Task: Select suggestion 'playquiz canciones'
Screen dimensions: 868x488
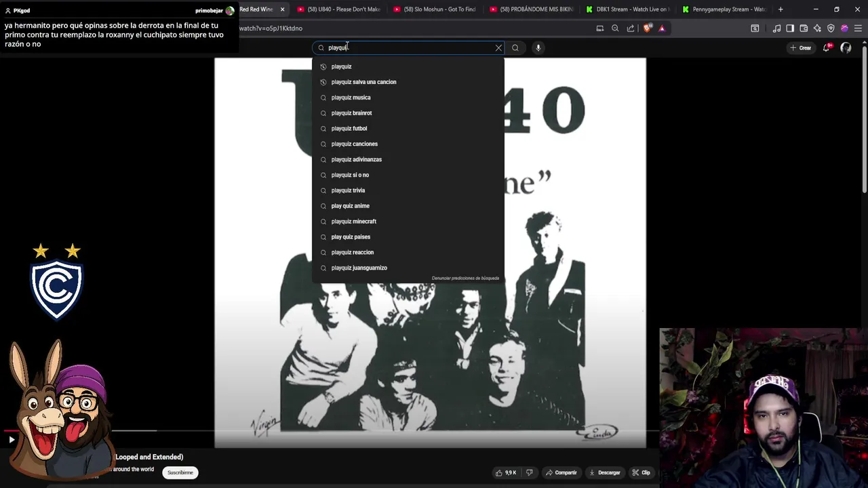Action: click(x=408, y=144)
